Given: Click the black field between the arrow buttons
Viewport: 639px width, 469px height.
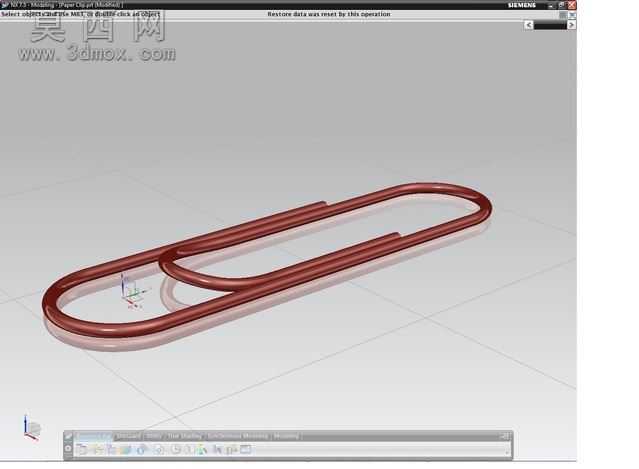Looking at the screenshot, I should coord(550,25).
